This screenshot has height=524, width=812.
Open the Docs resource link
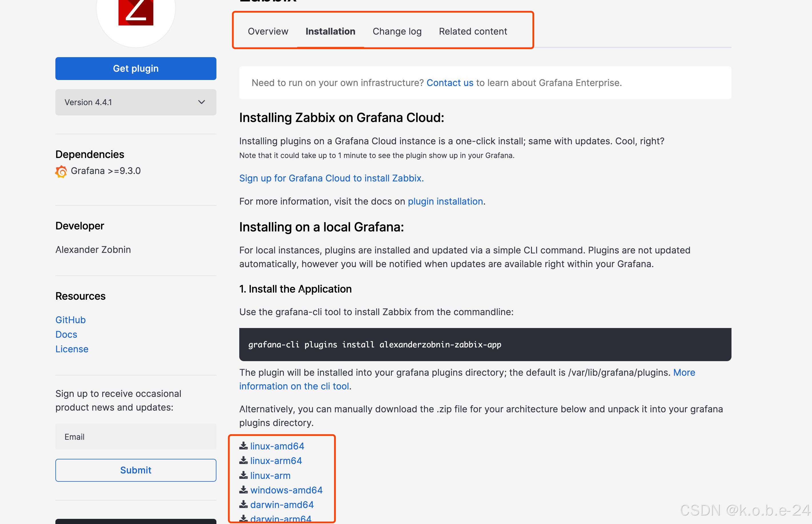(x=66, y=334)
